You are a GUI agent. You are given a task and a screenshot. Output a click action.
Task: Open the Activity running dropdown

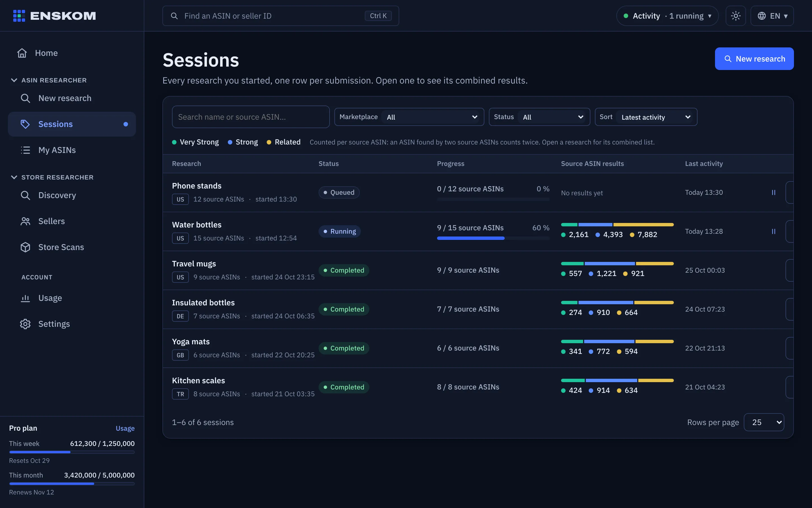click(667, 16)
